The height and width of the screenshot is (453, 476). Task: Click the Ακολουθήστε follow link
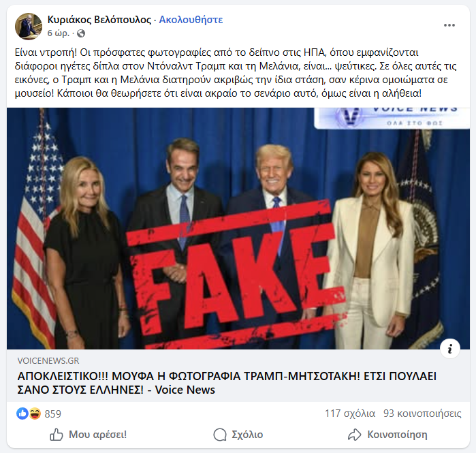[x=191, y=20]
